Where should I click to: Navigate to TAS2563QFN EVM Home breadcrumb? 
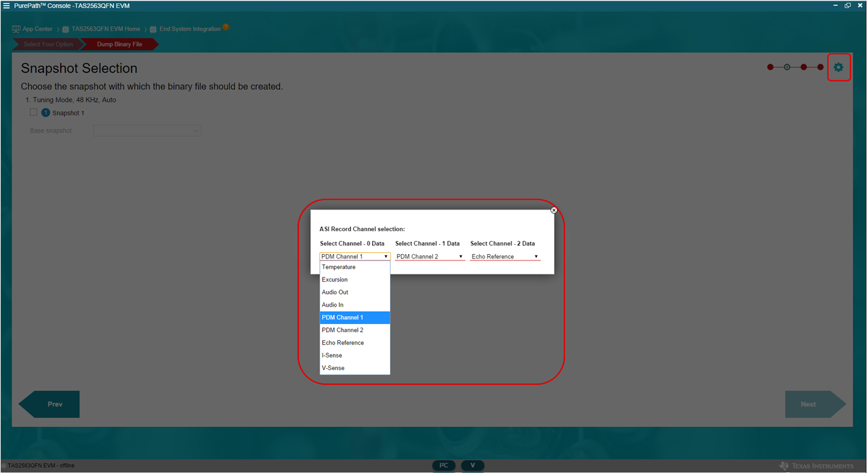[106, 29]
